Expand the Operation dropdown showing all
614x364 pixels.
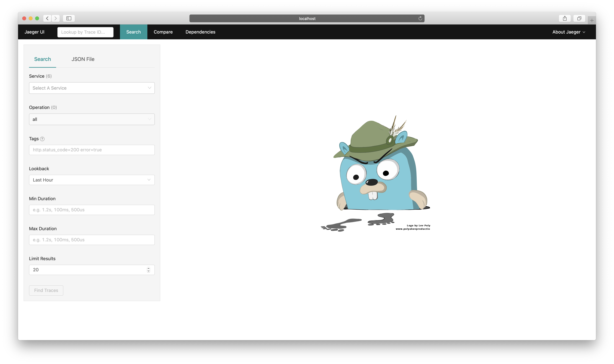pos(92,119)
